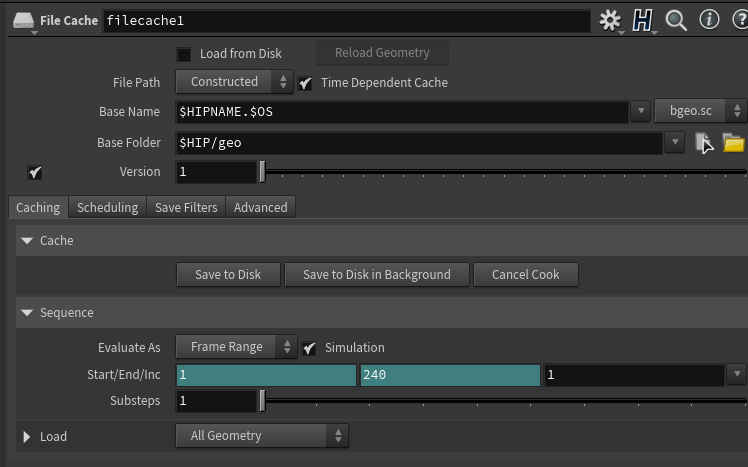The image size is (748, 467).
Task: Uncheck the Simulation checkbox
Action: 309,348
